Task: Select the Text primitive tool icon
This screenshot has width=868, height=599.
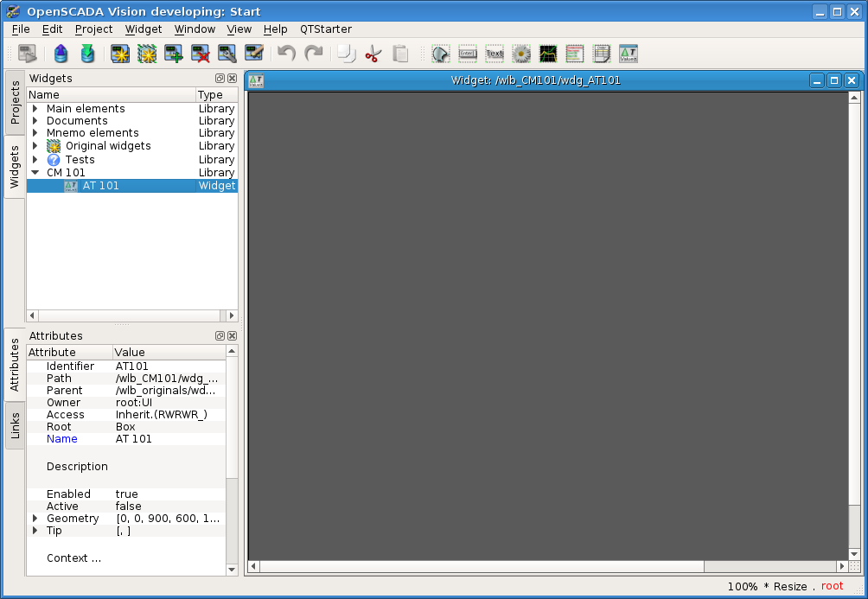Action: tap(495, 54)
